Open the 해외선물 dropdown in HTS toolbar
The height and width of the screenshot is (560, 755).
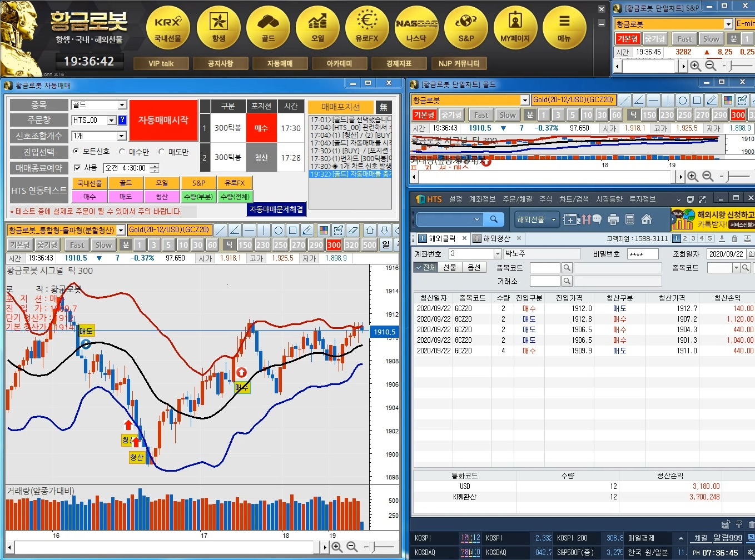click(537, 219)
